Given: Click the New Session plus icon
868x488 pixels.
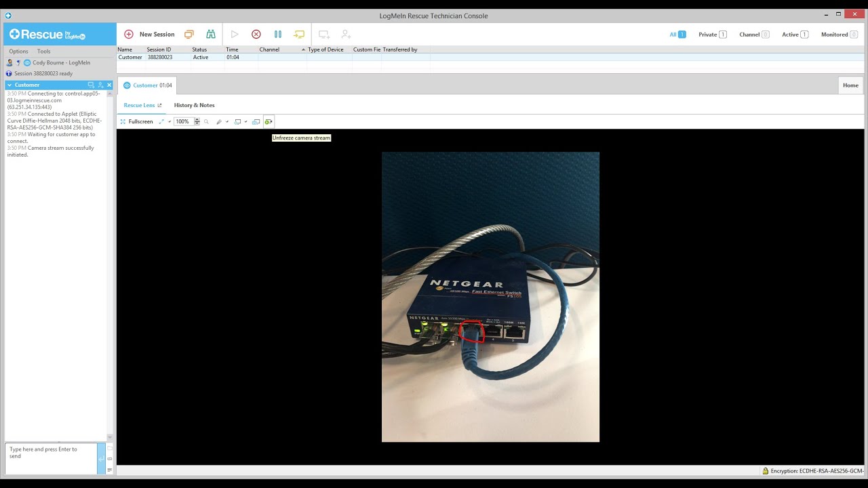Looking at the screenshot, I should pyautogui.click(x=129, y=34).
